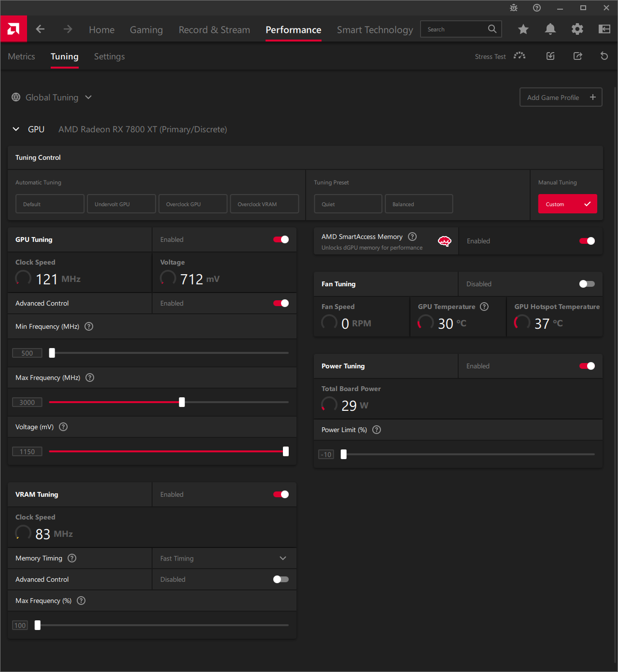618x672 pixels.
Task: Select Custom manual tuning
Action: (x=568, y=204)
